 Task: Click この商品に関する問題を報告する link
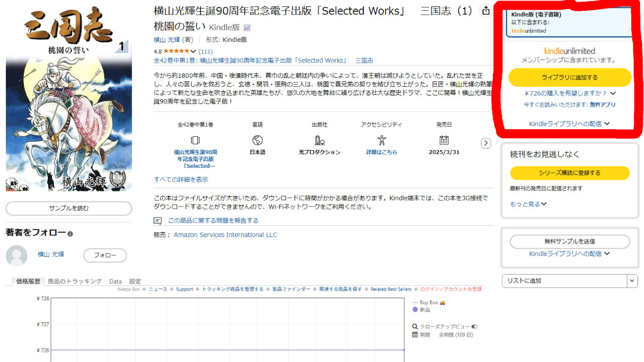tap(213, 220)
